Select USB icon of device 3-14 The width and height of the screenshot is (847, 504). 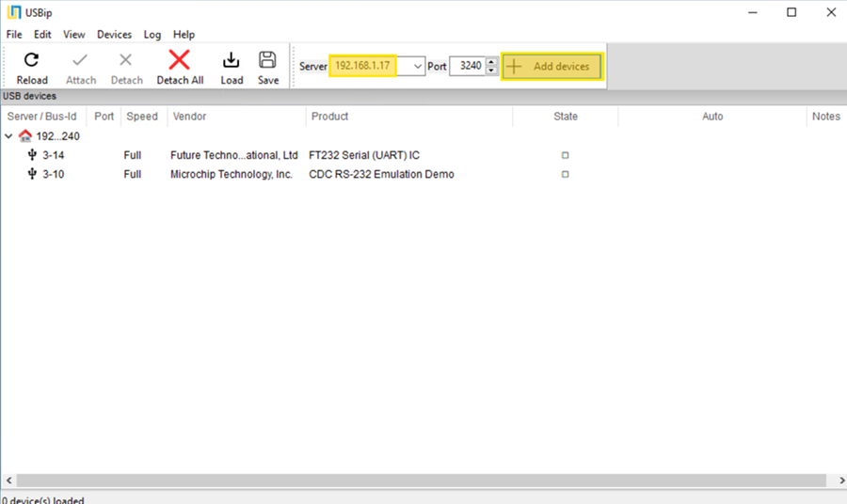[33, 155]
